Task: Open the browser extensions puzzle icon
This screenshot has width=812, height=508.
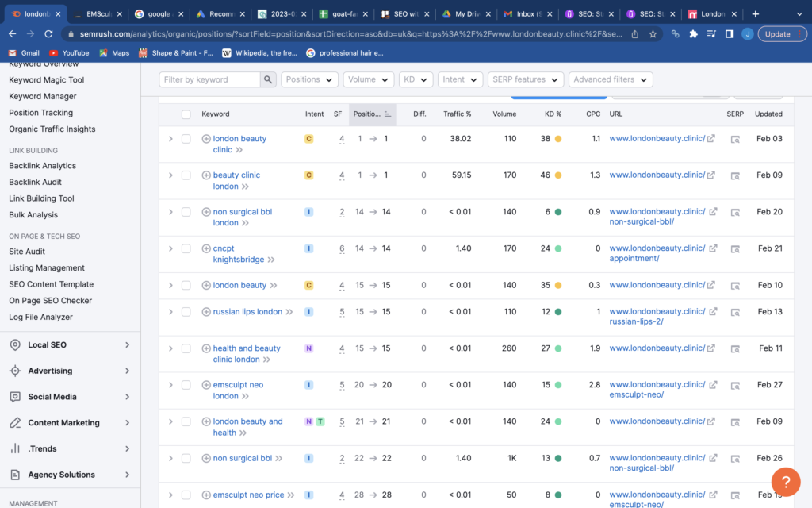Action: coord(693,33)
